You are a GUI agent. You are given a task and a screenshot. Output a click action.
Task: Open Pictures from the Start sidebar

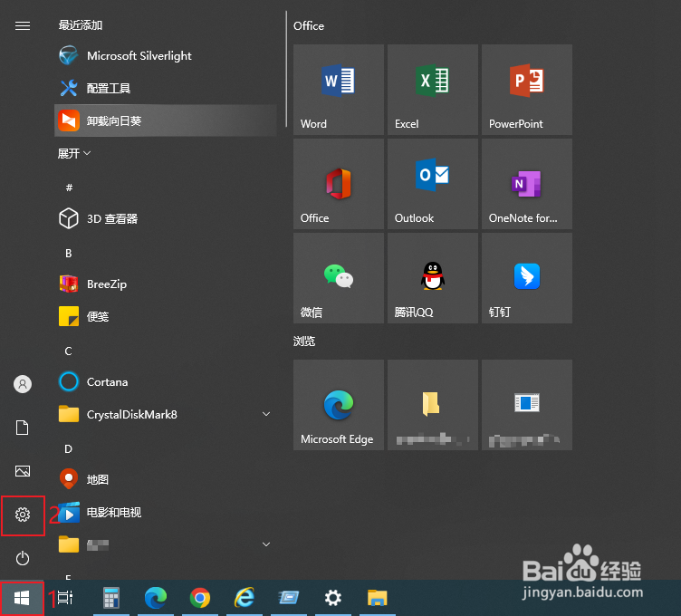click(23, 471)
